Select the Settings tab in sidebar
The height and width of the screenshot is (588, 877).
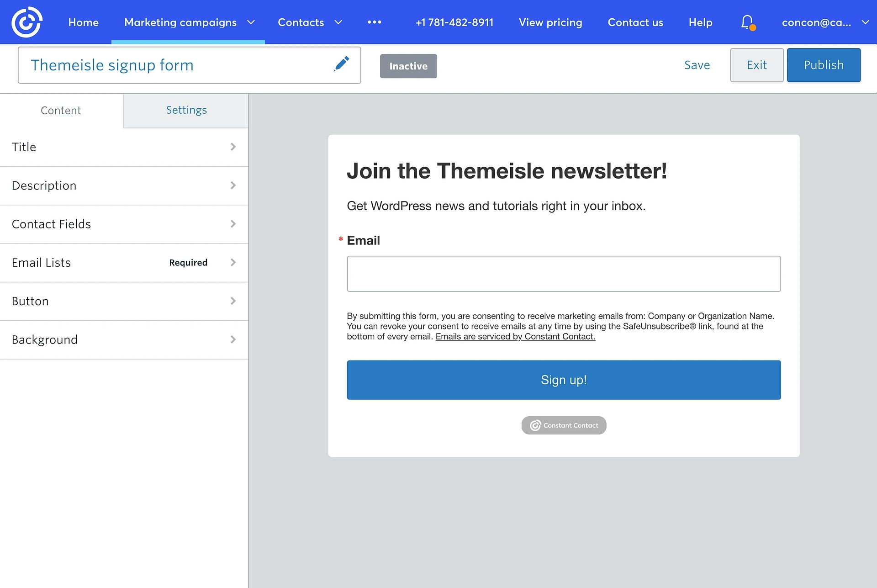[x=185, y=110]
